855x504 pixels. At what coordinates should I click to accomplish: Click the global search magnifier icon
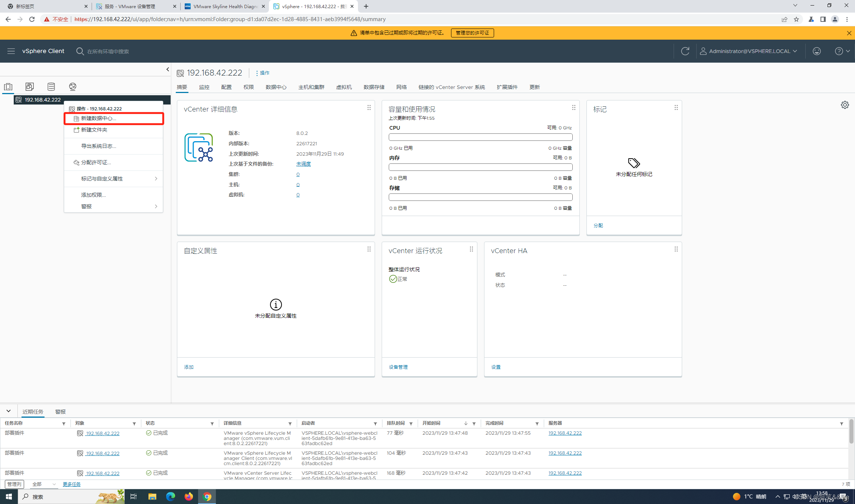pyautogui.click(x=80, y=51)
